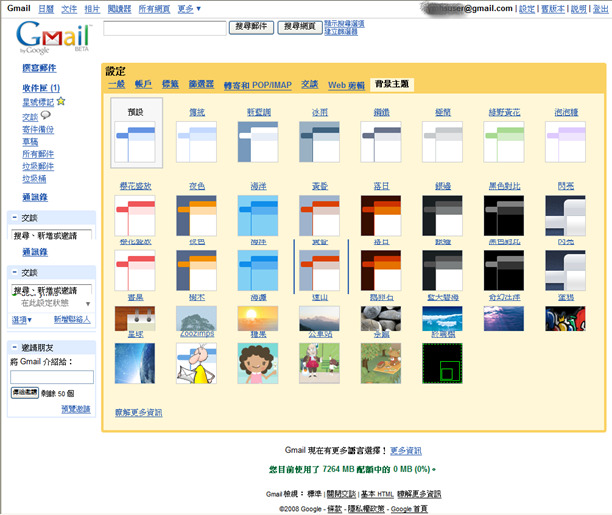Click the 舊版本 older version link
The width and height of the screenshot is (612, 515).
point(553,9)
